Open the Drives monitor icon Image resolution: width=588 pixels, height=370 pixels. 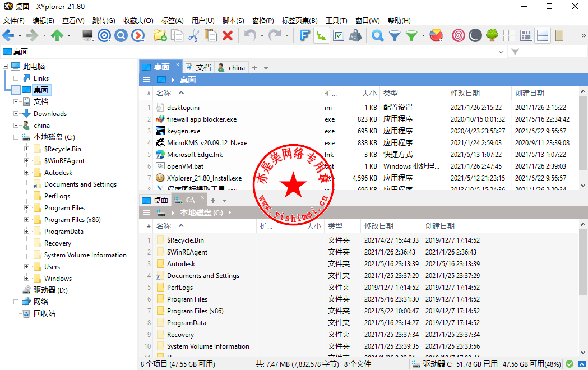click(x=87, y=36)
